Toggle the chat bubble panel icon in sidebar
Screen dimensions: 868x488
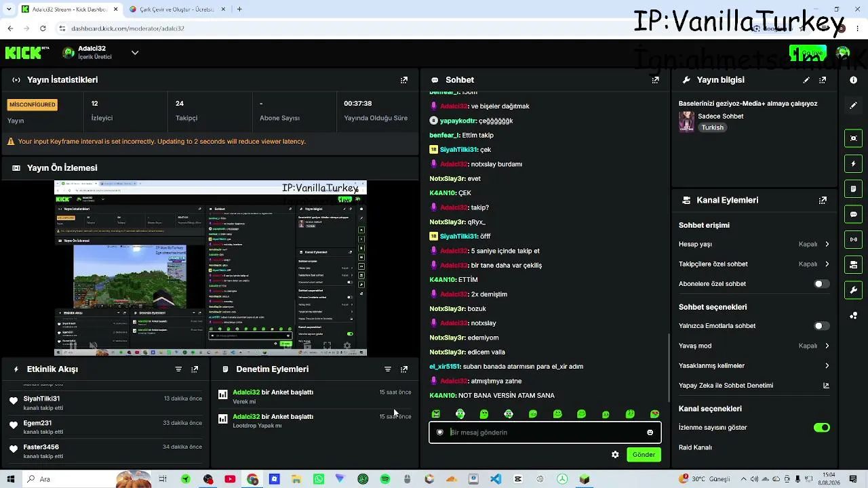(x=853, y=214)
